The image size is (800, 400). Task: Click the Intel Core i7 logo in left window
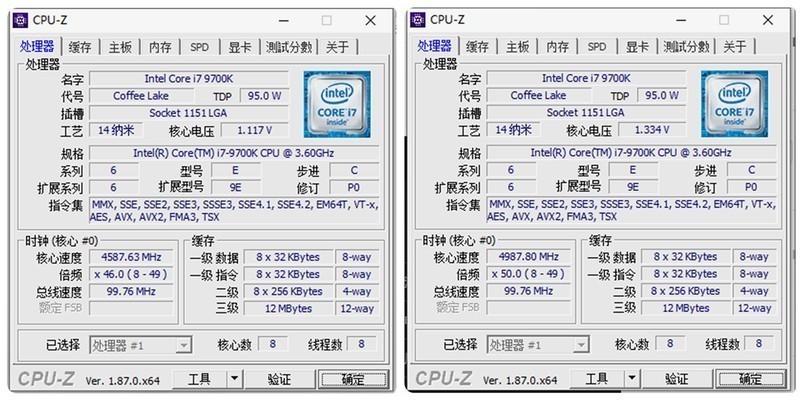tap(337, 105)
